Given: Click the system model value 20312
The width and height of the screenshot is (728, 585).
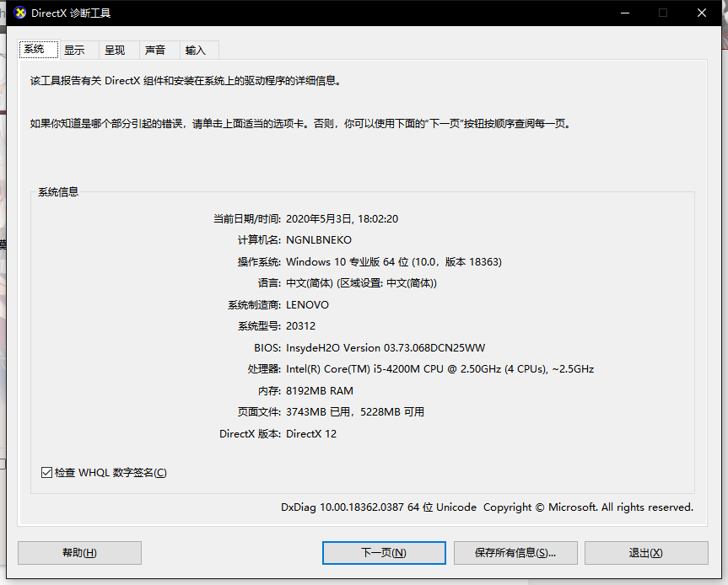Looking at the screenshot, I should point(301,326).
